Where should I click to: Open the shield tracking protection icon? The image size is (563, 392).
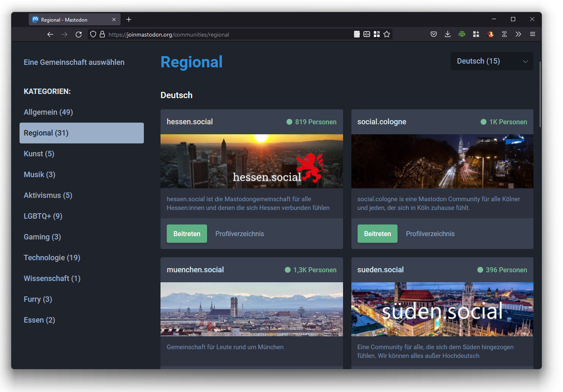pos(93,35)
